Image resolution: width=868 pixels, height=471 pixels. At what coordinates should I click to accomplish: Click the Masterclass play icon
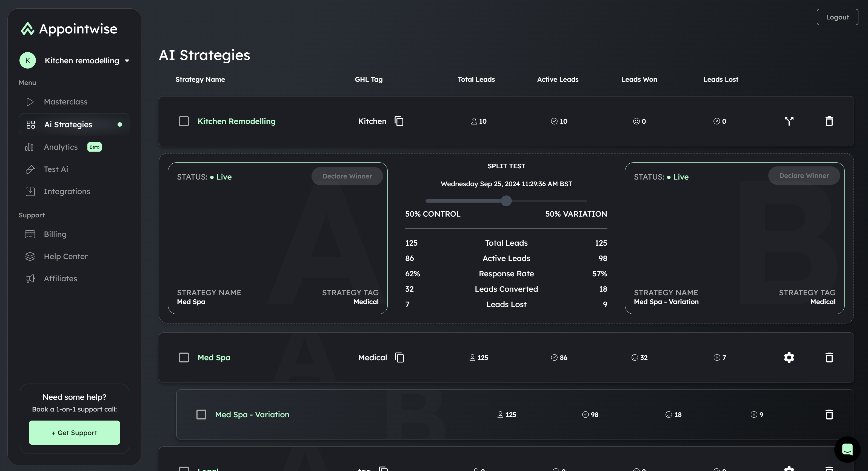click(x=30, y=101)
